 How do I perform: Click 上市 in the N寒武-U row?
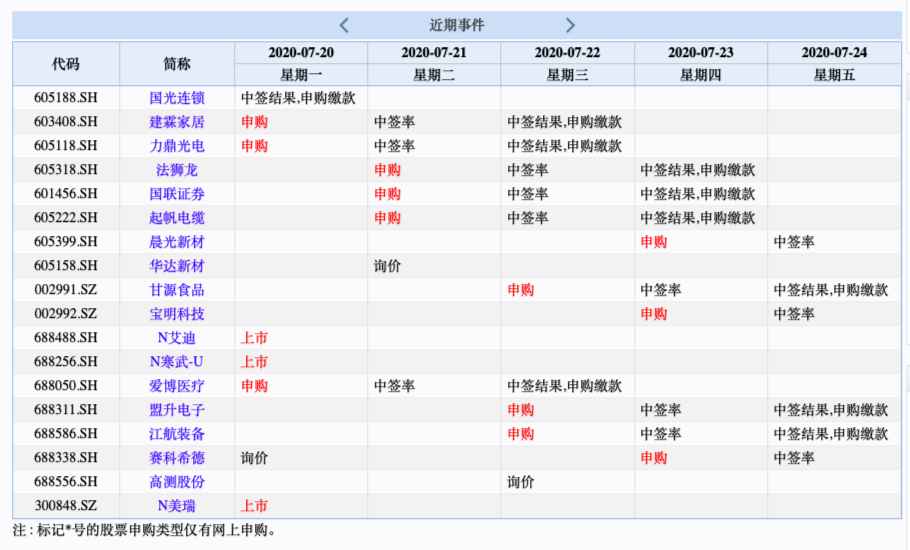(254, 361)
